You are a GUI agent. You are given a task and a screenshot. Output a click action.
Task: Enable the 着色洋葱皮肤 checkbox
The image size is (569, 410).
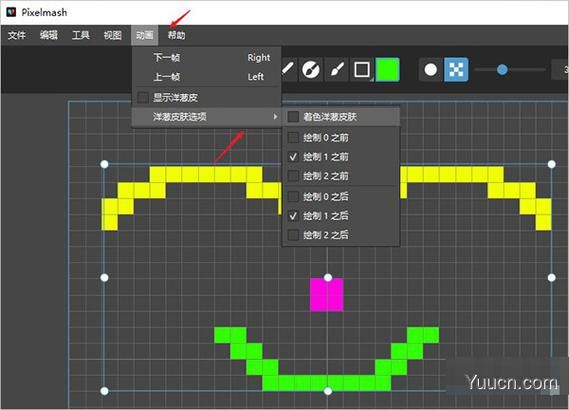(x=293, y=117)
